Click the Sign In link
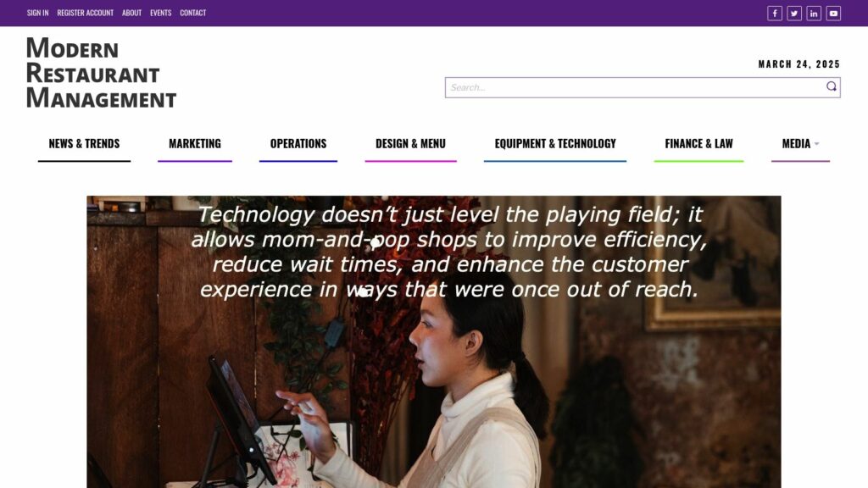The image size is (868, 488). point(37,13)
